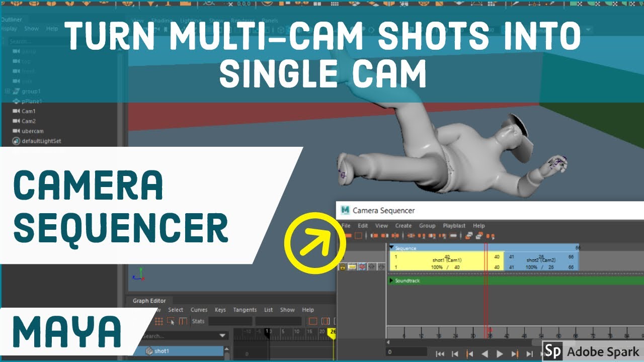Viewport: 644px width, 362px height.
Task: Open Curves menu in Graph Editor
Action: click(199, 310)
